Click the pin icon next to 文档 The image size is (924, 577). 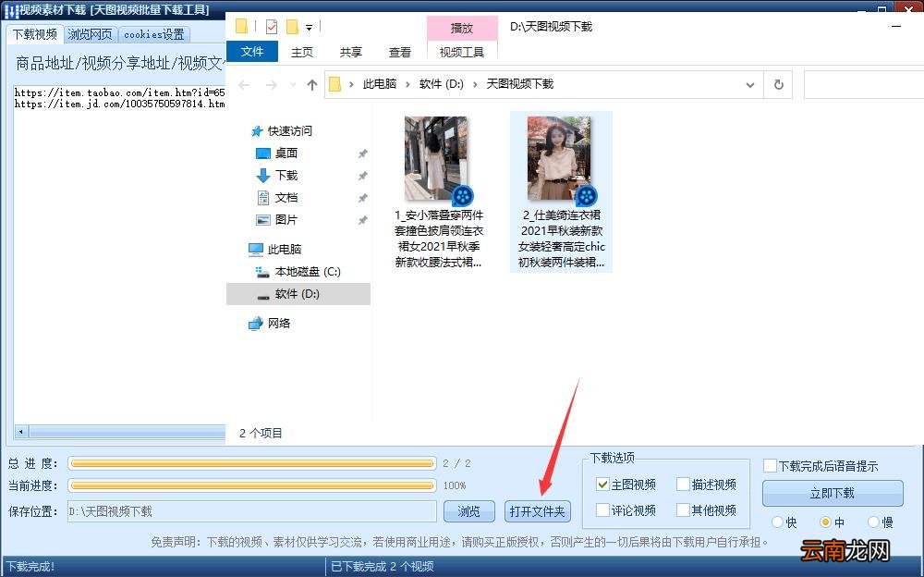click(x=363, y=198)
